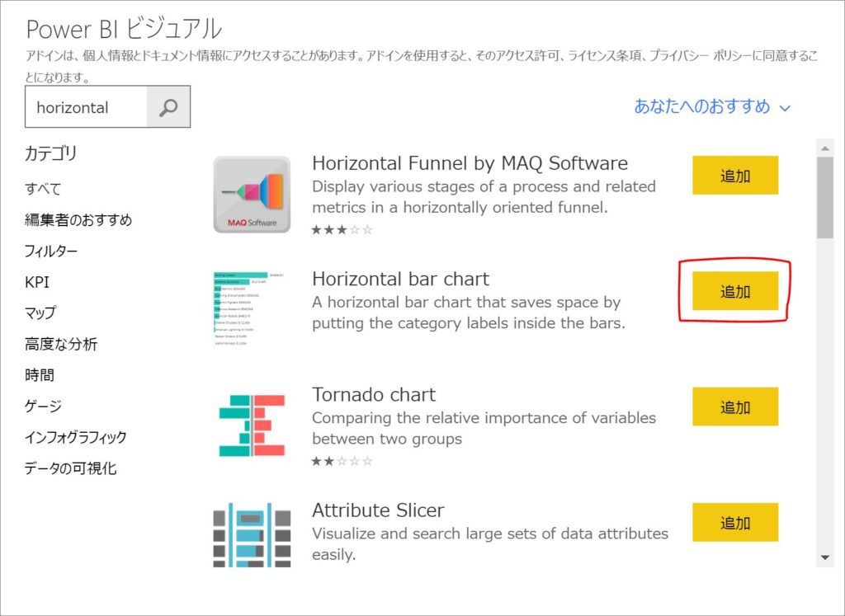845x616 pixels.
Task: Open the Horizontal bar chart thumbnail
Action: (249, 308)
